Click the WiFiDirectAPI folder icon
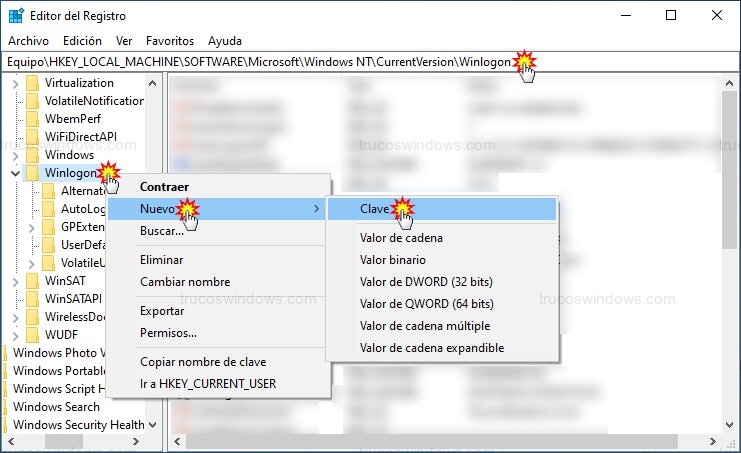741x453 pixels. (33, 137)
